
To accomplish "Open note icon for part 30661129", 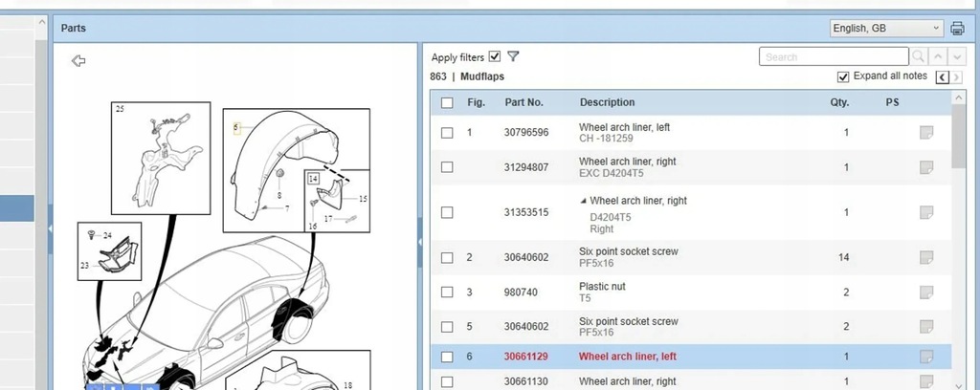I will [926, 357].
